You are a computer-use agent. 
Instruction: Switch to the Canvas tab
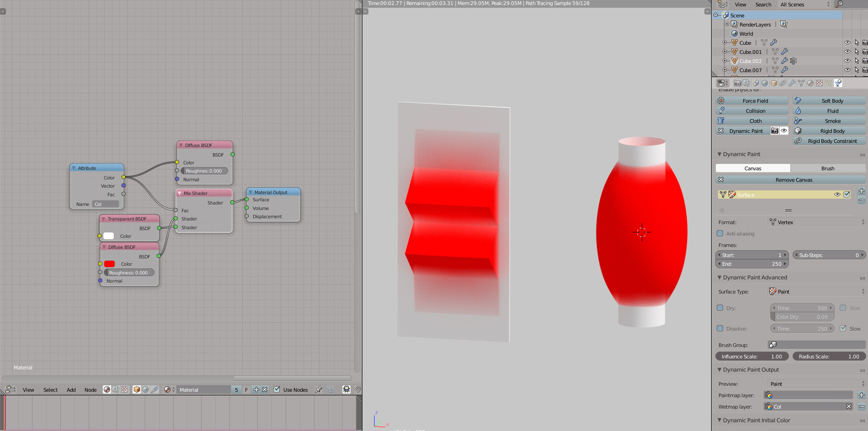753,168
